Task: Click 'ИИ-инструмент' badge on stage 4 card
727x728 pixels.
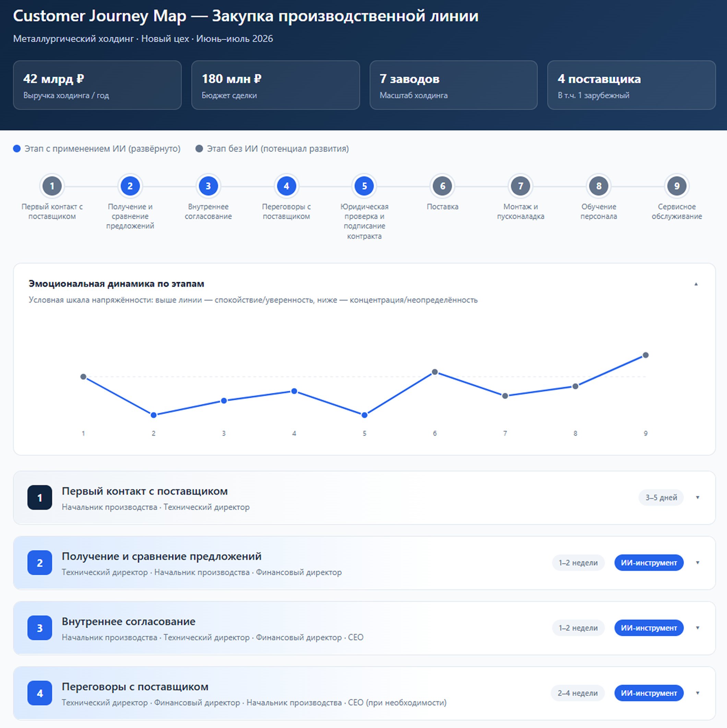Action: coord(649,693)
